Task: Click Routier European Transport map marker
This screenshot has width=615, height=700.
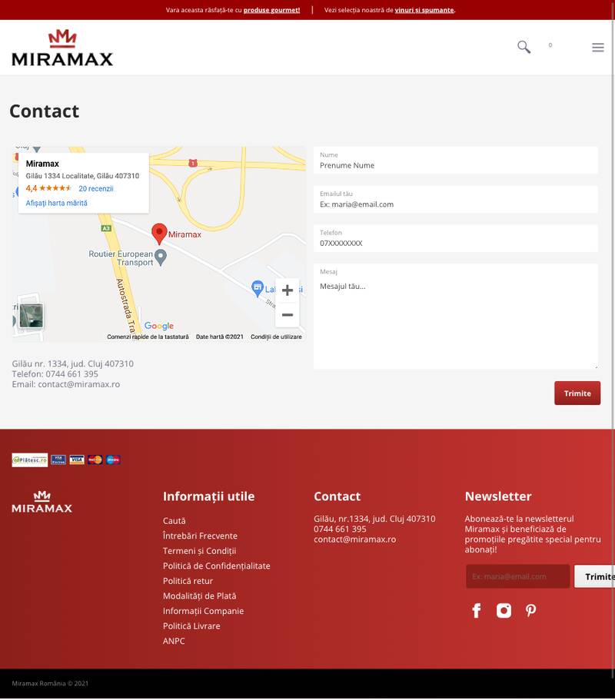Action: (161, 257)
